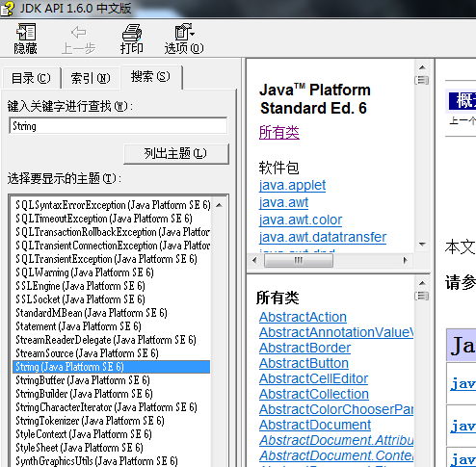Open AbstractButton class link
Viewport: 476px width, 467px height.
tap(304, 363)
